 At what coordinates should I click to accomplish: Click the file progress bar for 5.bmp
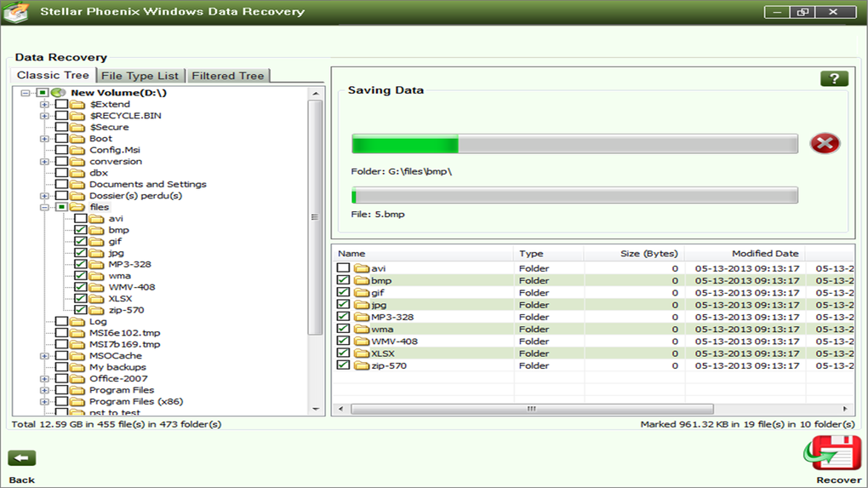point(574,195)
